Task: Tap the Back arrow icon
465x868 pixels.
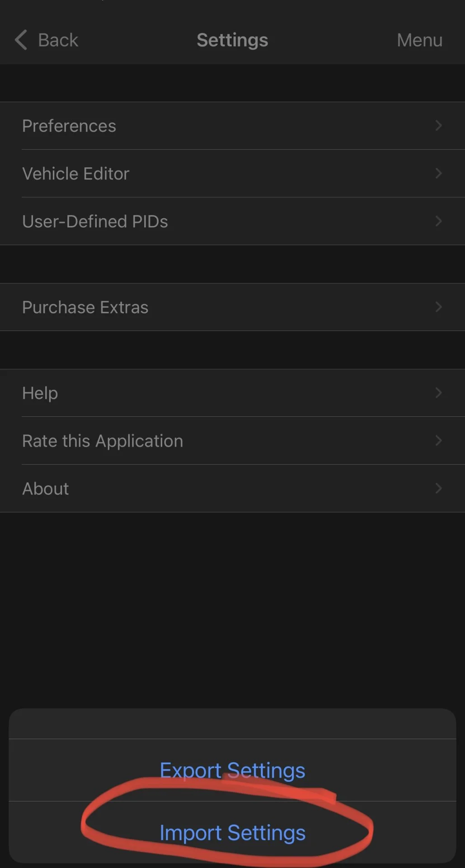Action: (21, 40)
